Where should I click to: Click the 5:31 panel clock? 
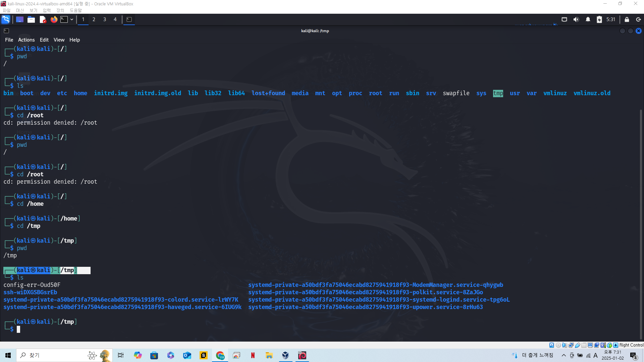tap(611, 19)
